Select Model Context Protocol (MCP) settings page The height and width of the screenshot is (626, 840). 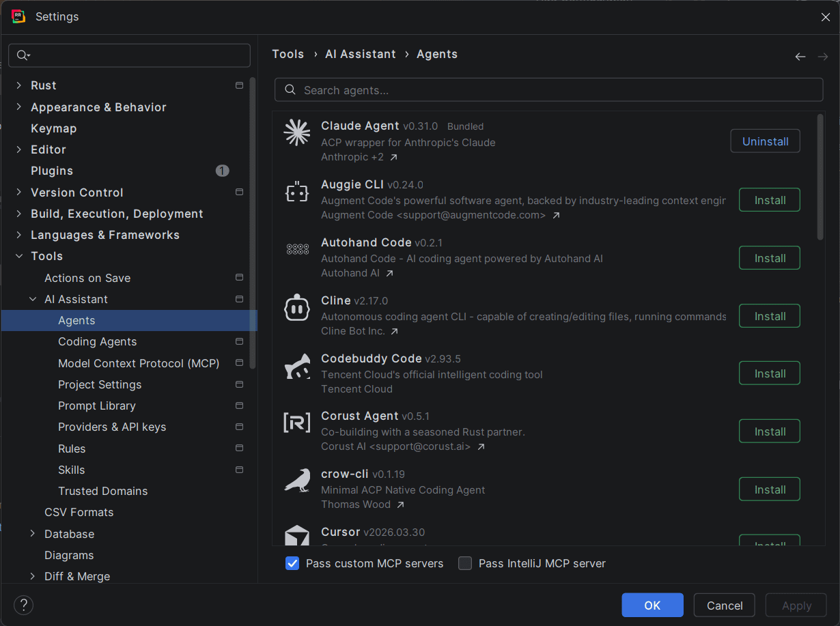(139, 363)
